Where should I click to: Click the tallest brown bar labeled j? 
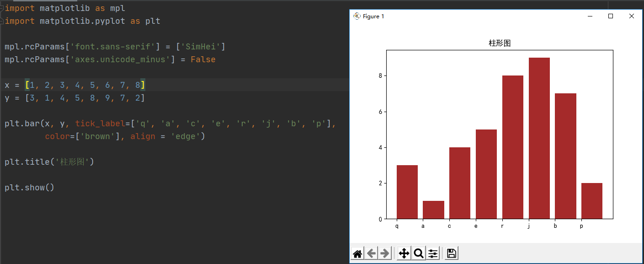click(539, 138)
